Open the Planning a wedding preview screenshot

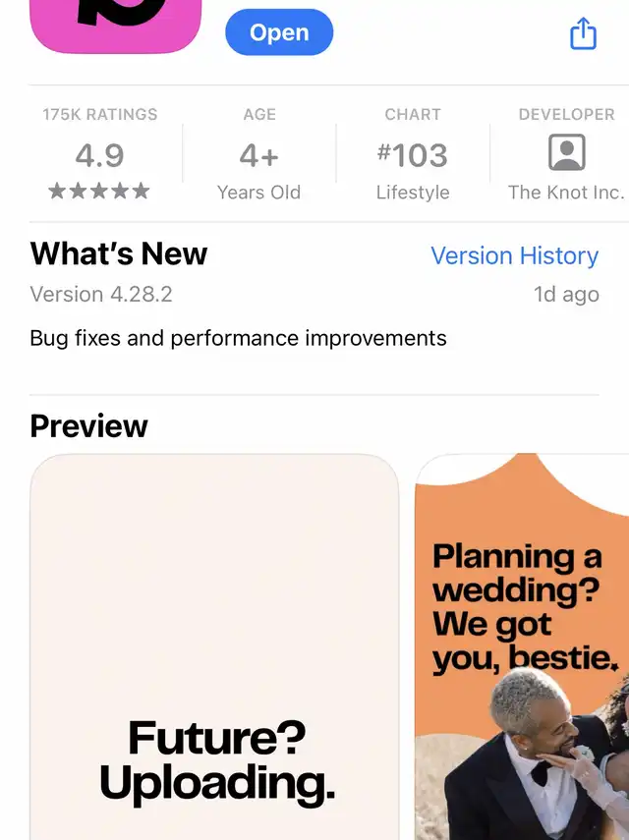[x=522, y=646]
